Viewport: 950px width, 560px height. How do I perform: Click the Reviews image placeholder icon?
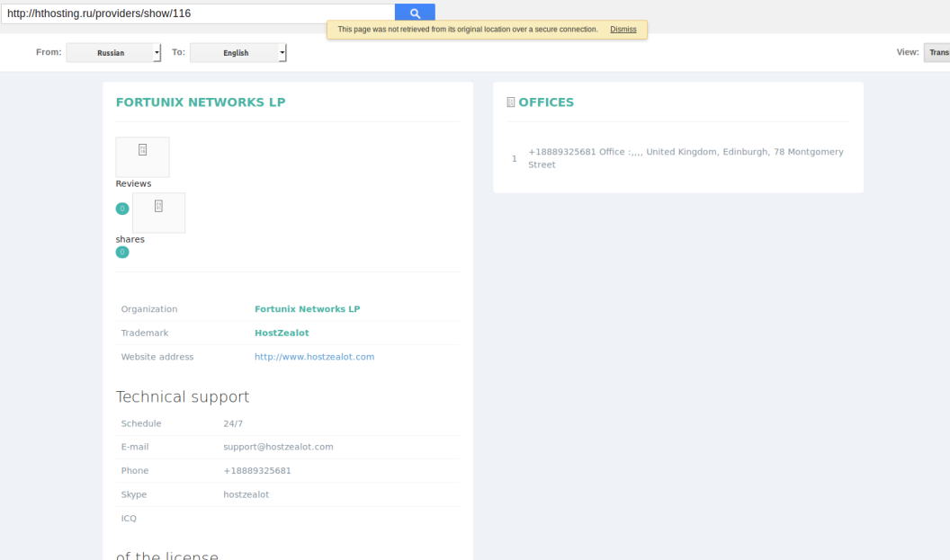tap(142, 151)
